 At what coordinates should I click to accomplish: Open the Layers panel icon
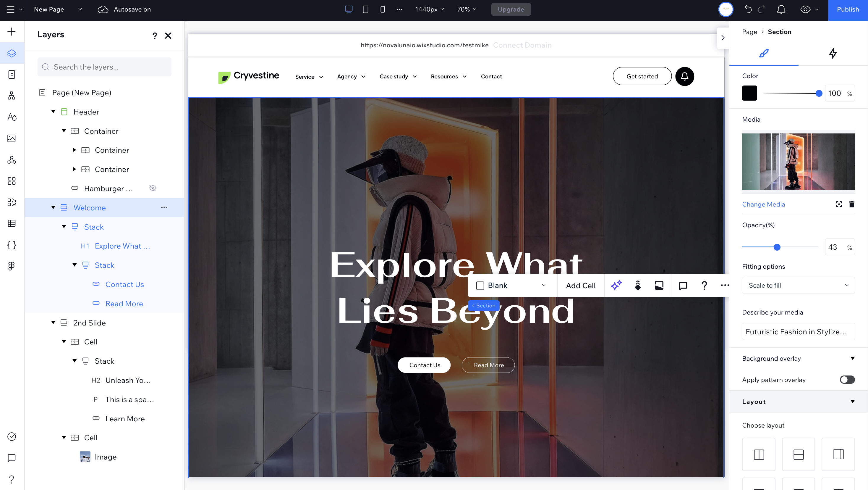point(12,53)
